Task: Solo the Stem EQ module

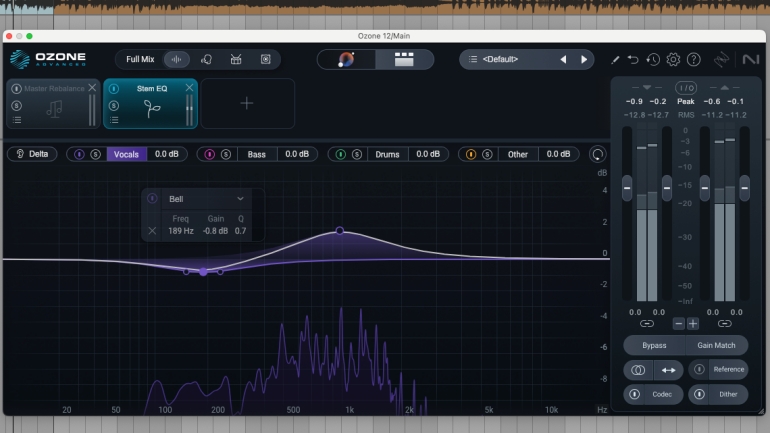Action: pos(114,106)
